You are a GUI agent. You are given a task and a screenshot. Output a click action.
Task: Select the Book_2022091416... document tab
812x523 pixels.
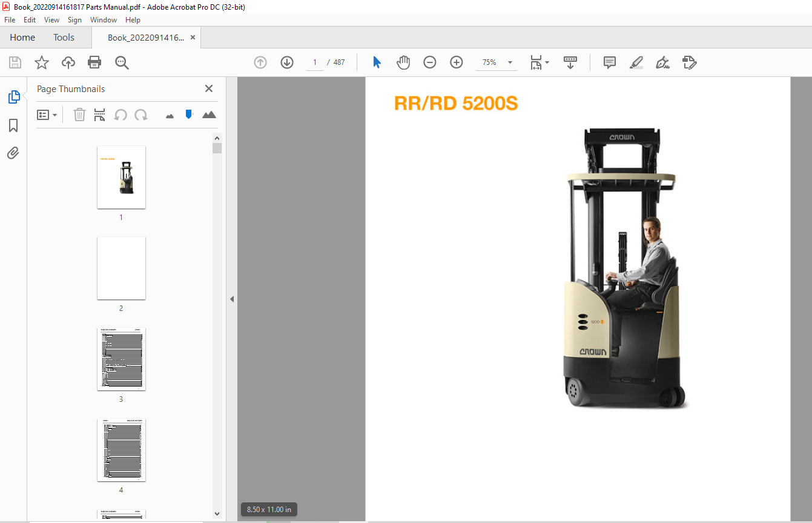145,38
